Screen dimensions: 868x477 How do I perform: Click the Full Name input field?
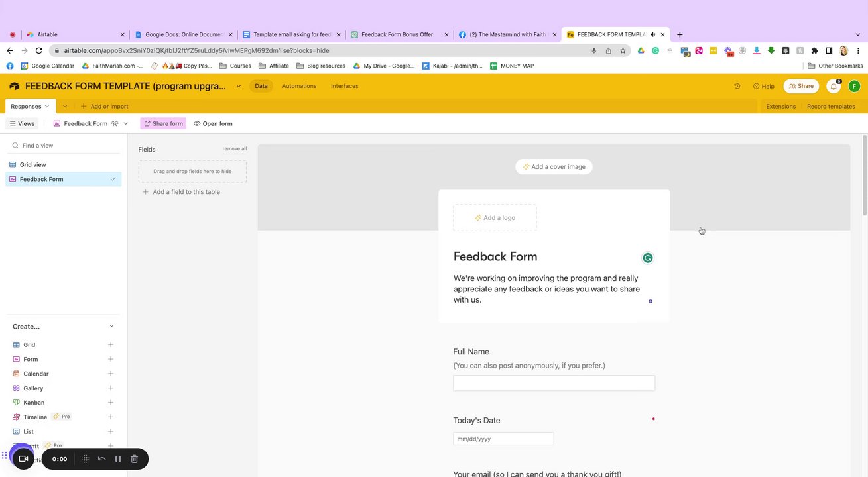(554, 383)
